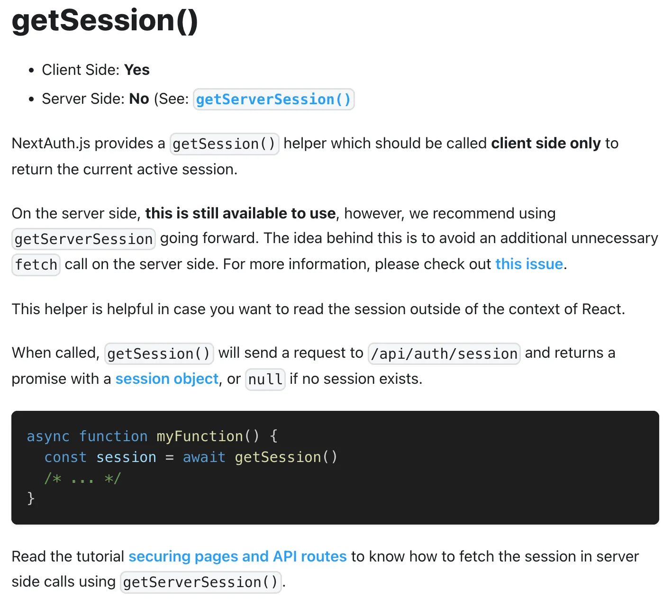Click bold "this is still available to use"
The image size is (672, 616).
click(x=240, y=214)
